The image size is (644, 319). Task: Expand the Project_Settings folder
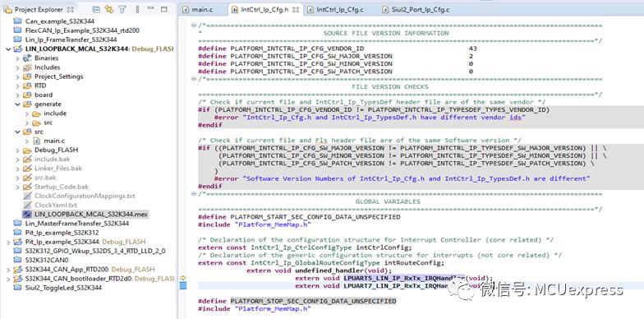(18, 76)
